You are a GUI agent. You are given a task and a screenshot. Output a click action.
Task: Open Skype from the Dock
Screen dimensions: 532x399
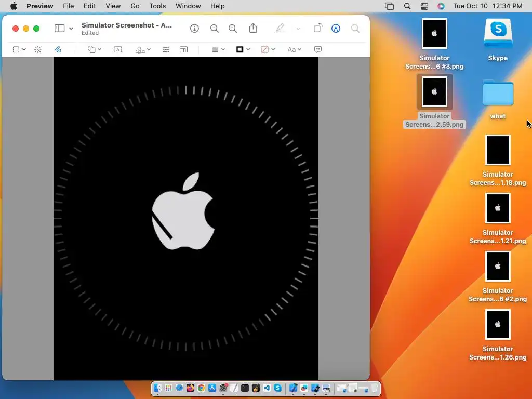point(278,388)
